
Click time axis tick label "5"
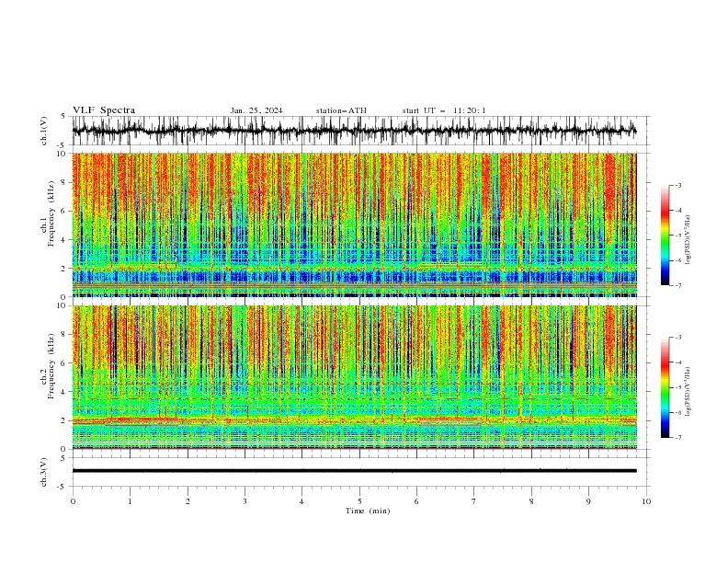[x=359, y=501]
